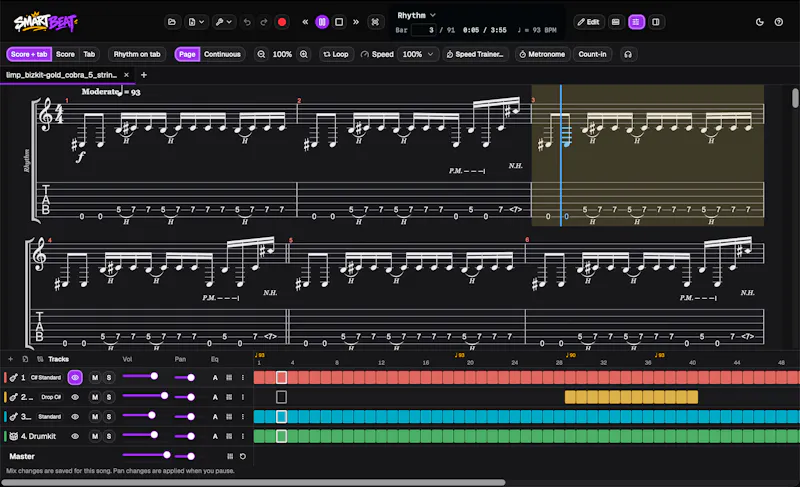Open more options for track 1
This screenshot has height=487, width=800.
click(x=243, y=377)
